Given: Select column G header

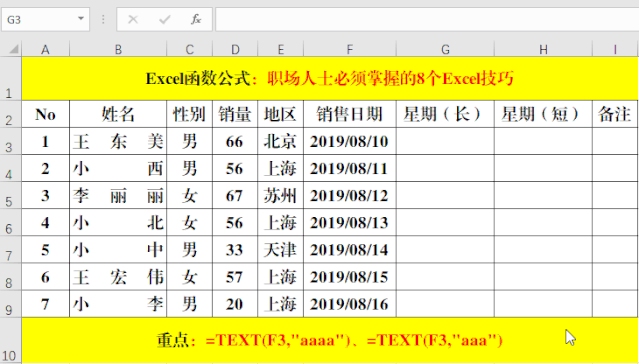Looking at the screenshot, I should (445, 50).
